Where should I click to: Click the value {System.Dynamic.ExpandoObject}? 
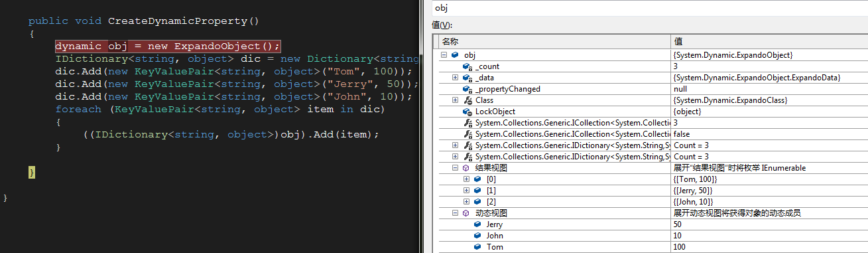(733, 55)
